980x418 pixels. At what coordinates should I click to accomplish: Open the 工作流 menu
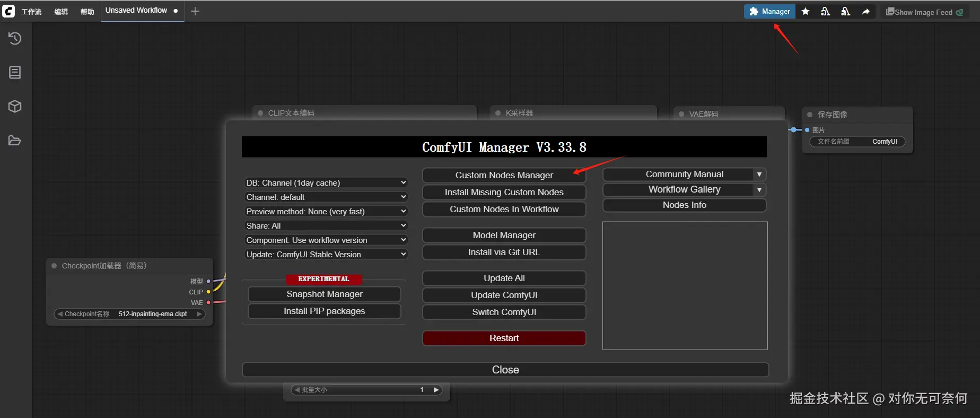[31, 12]
